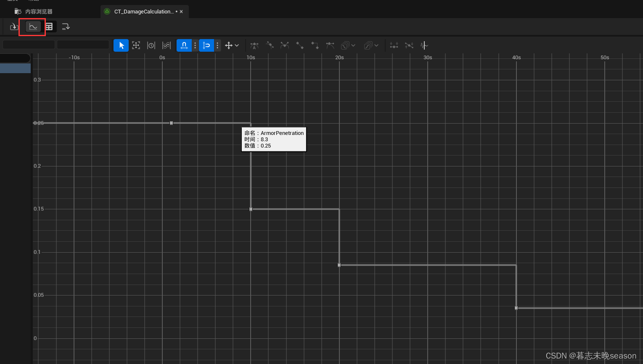Flatten the selected key tangents
Image resolution: width=643 pixels, height=364 pixels.
click(x=394, y=45)
